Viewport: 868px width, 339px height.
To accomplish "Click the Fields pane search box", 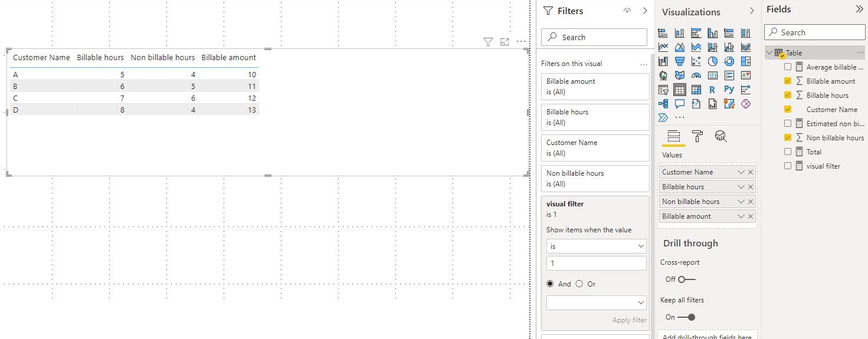I will pos(815,32).
